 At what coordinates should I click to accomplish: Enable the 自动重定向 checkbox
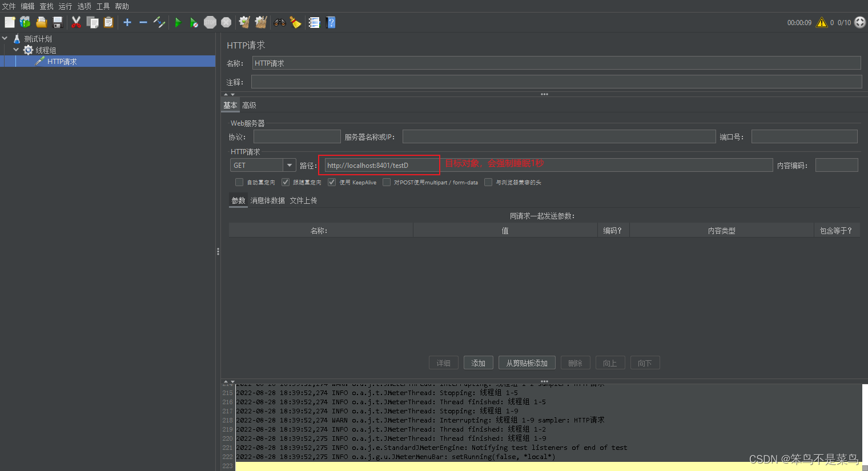click(239, 182)
